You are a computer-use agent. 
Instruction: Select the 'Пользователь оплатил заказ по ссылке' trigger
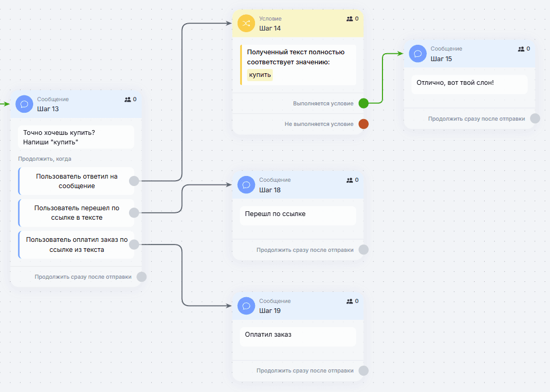click(x=76, y=244)
